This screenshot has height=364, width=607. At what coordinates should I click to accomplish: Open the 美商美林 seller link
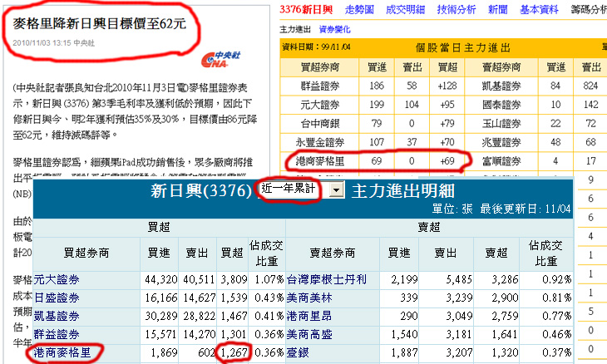coord(309,298)
